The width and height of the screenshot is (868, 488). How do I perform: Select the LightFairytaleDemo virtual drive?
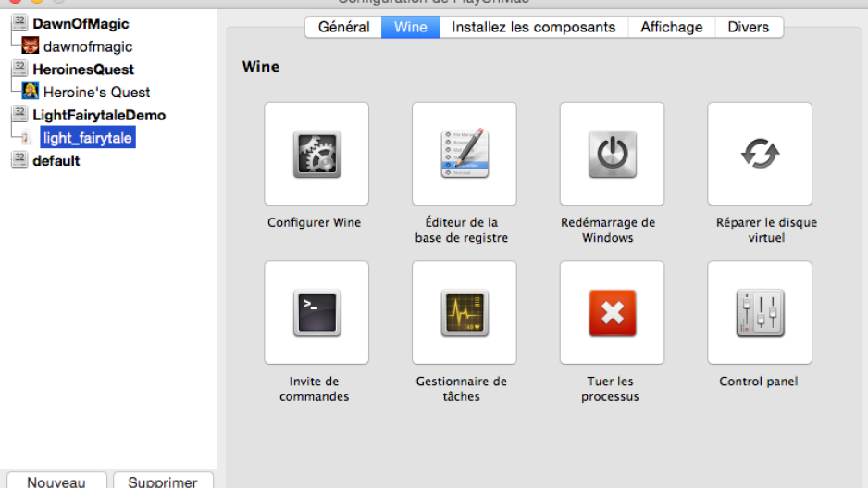click(x=99, y=115)
